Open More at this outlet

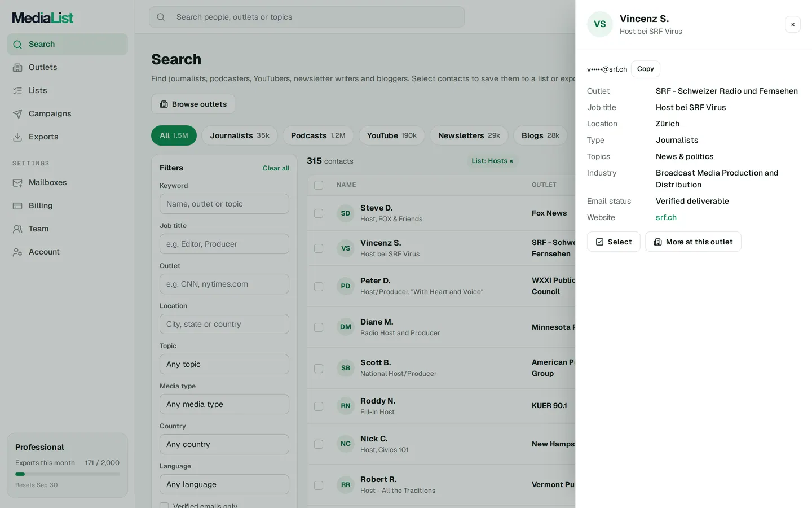pos(693,242)
